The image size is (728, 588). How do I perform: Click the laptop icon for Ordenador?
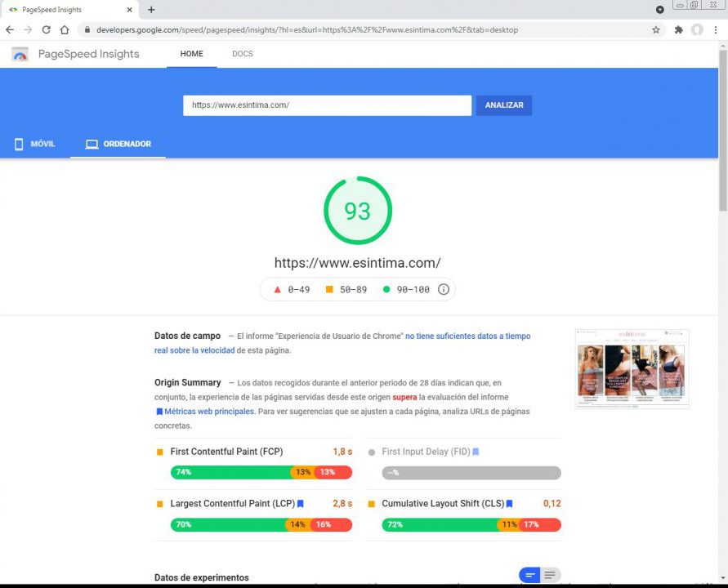click(92, 144)
